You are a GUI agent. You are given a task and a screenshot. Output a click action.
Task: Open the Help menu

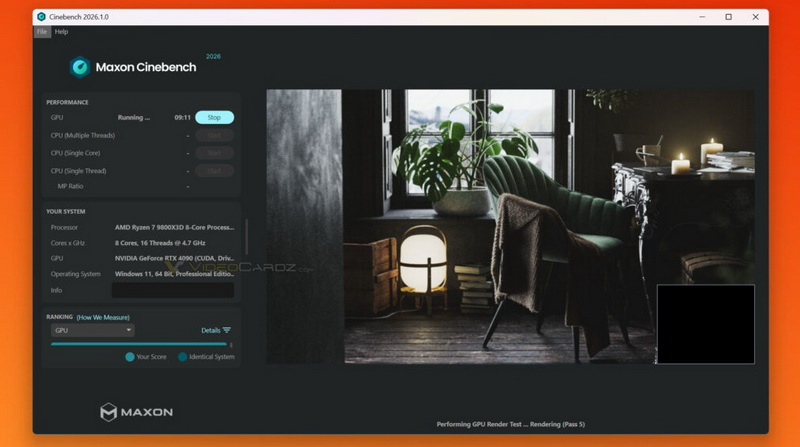[62, 32]
